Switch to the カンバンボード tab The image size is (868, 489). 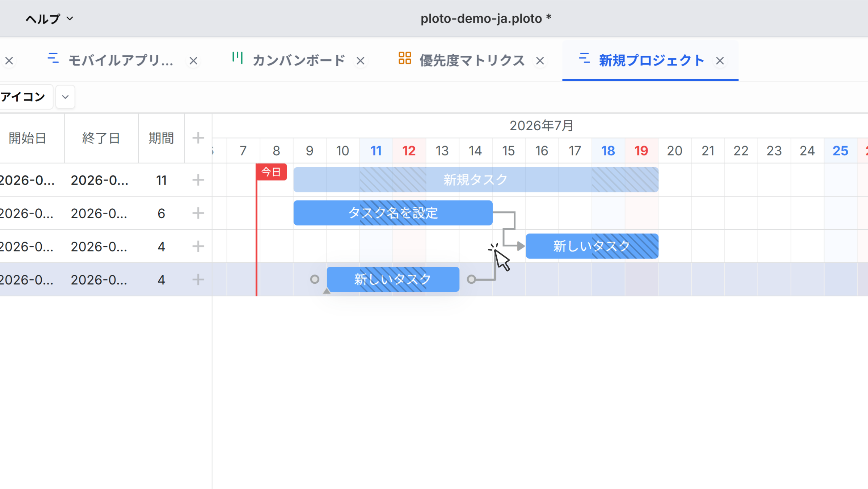coord(299,60)
